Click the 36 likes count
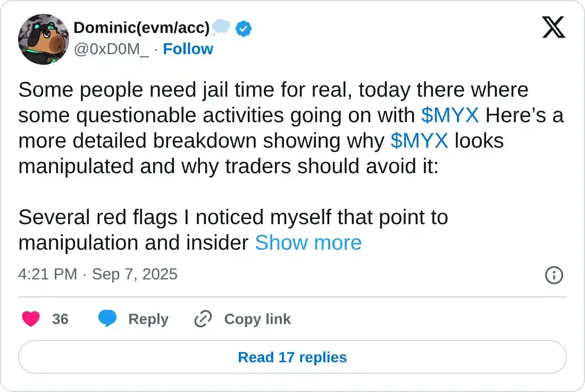The image size is (585, 392). click(x=60, y=319)
